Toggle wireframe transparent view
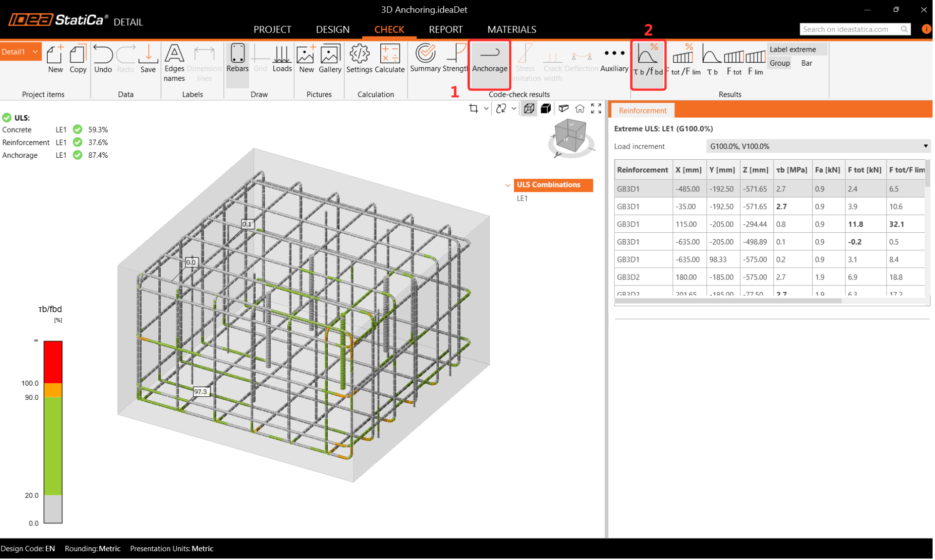 pyautogui.click(x=529, y=109)
